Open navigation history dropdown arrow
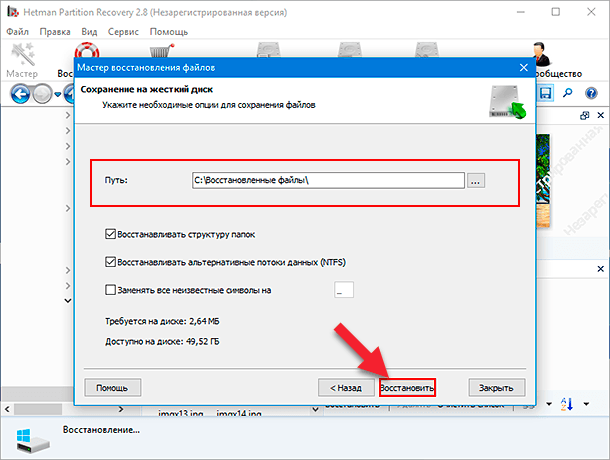The height and width of the screenshot is (460, 610). [x=58, y=94]
